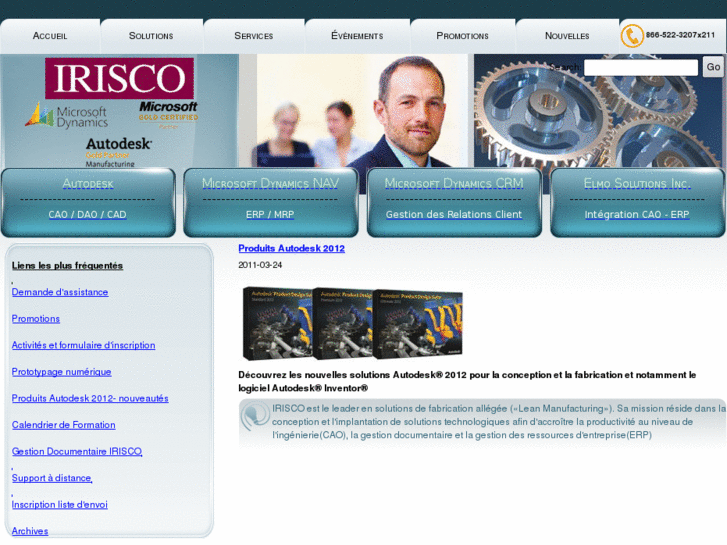Open the Services tab

(254, 36)
